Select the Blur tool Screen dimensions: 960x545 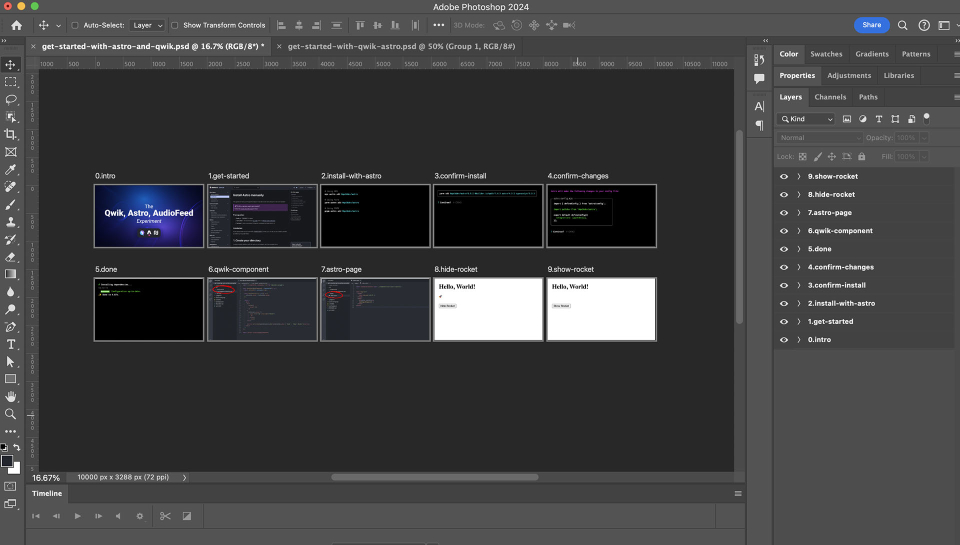[10, 291]
